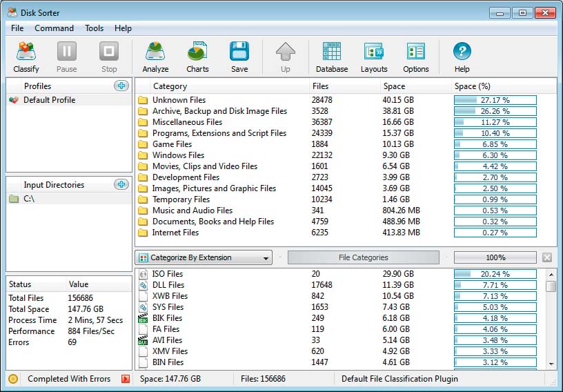Click the 20.24 % ISO space bar

point(495,274)
